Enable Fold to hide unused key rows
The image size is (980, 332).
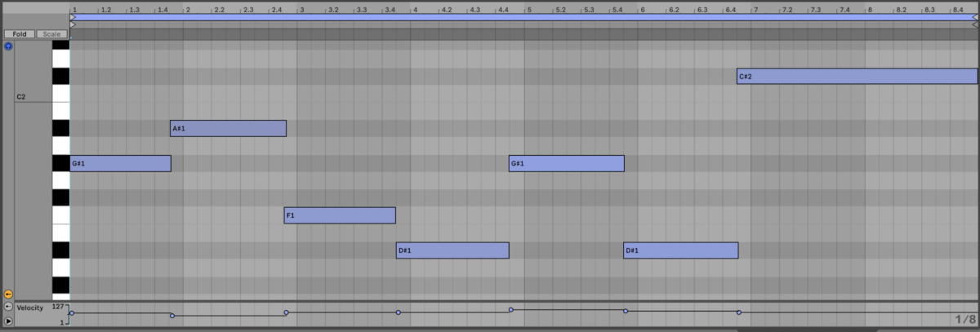pos(19,34)
